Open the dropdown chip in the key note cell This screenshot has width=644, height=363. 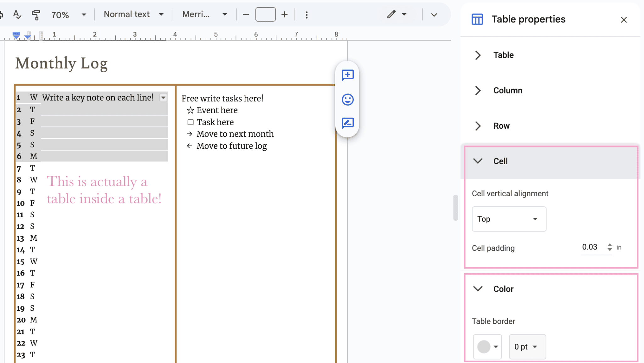tap(163, 98)
